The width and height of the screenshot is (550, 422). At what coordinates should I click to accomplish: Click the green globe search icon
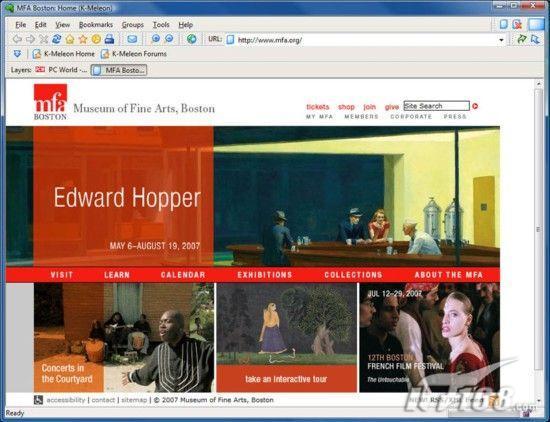[192, 39]
